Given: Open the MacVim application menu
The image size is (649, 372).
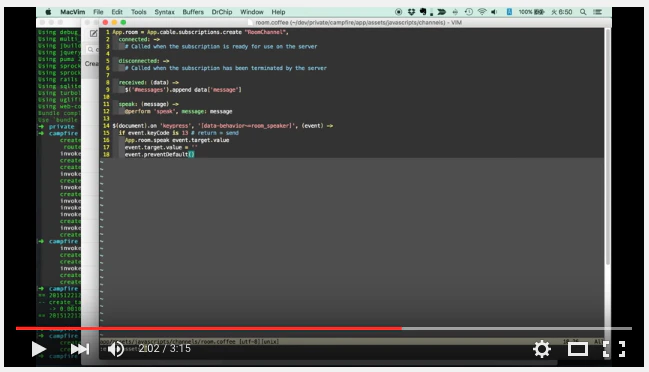Looking at the screenshot, I should pos(72,12).
